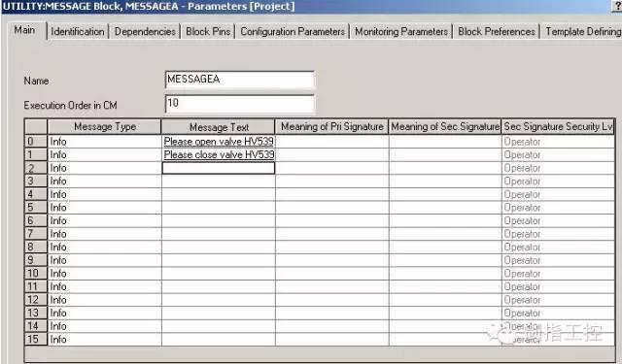Switch to the Main tab

[x=24, y=30]
